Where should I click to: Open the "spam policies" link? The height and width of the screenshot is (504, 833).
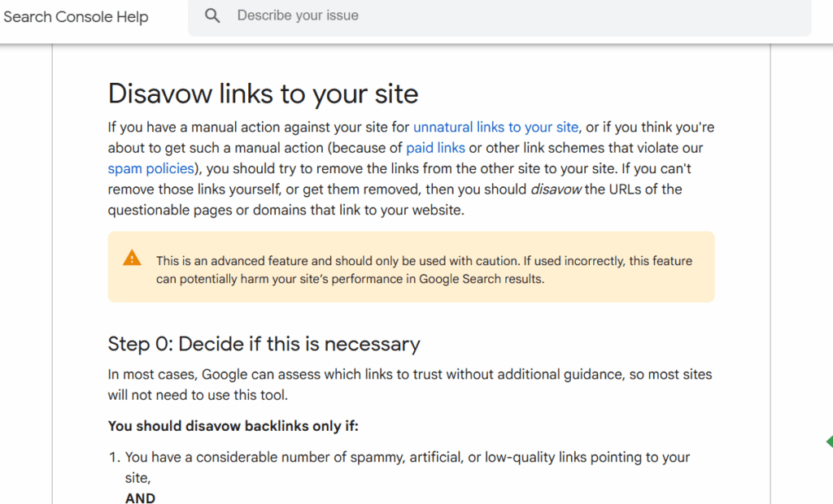pos(150,169)
